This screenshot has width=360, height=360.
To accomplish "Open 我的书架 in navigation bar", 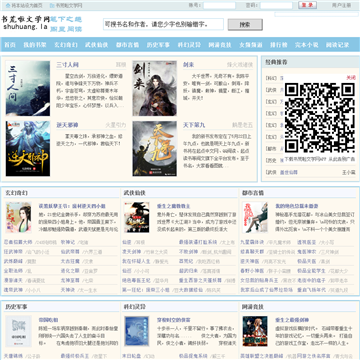I will pyautogui.click(x=35, y=45).
